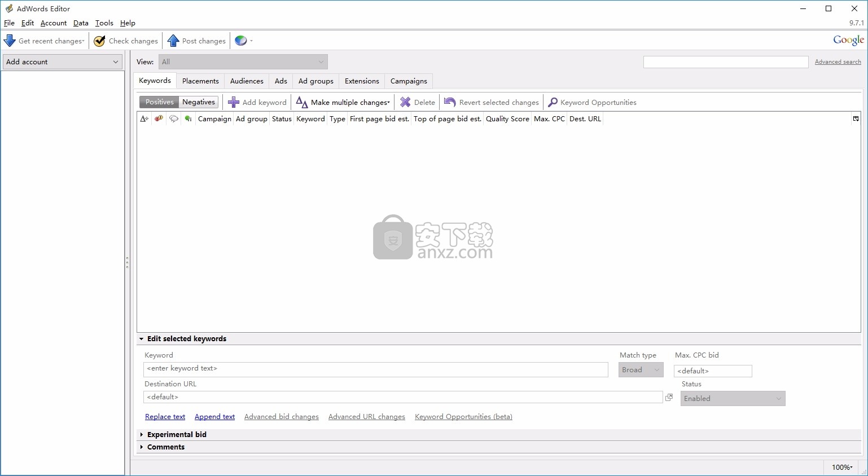
Task: Click the search input field at top right
Action: click(x=726, y=62)
